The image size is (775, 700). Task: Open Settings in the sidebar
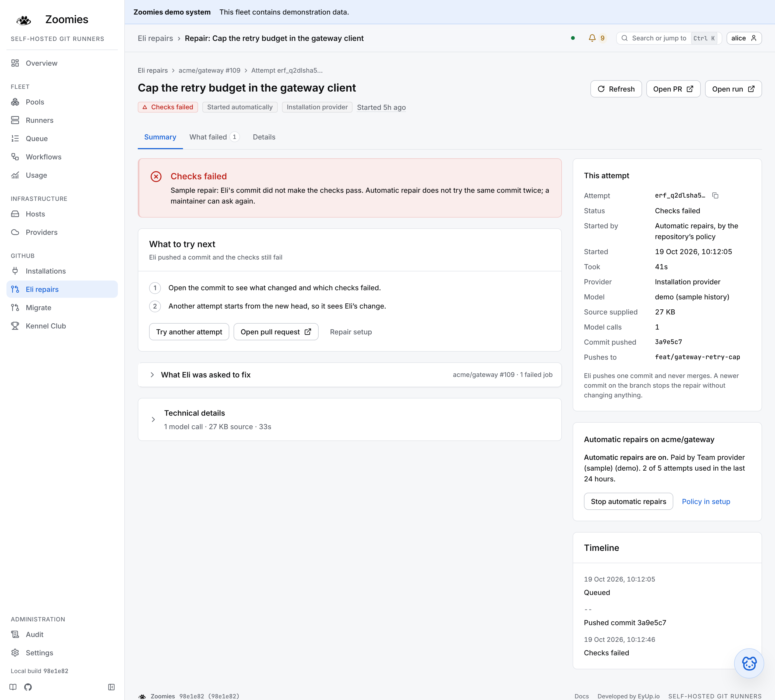pos(62,653)
